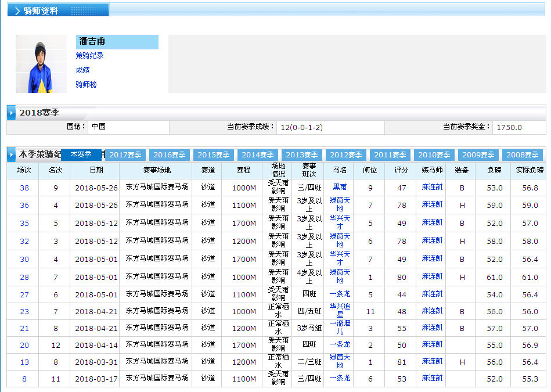The width and height of the screenshot is (551, 392).
Task: Click the arrow icon beside 骑师资料 header
Action: [x=17, y=11]
